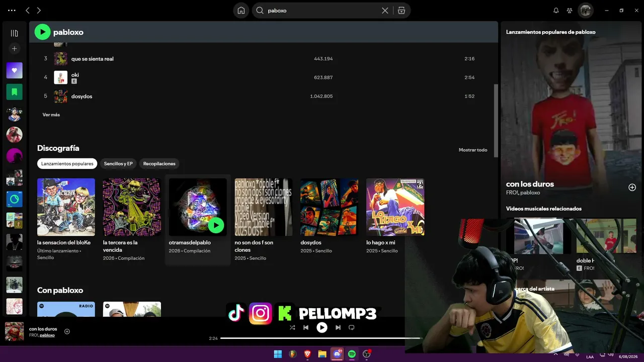Click the Discografía heading
The image size is (644, 362).
click(x=58, y=148)
